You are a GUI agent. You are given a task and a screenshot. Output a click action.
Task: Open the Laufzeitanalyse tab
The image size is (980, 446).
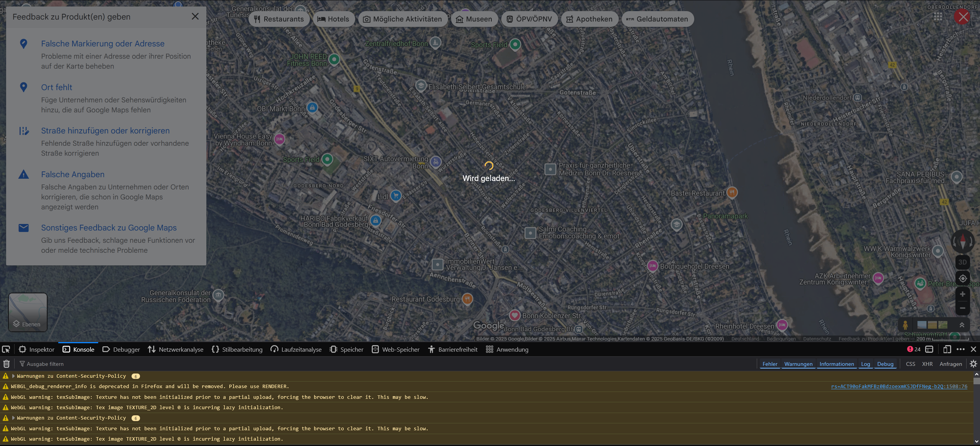[x=296, y=349]
